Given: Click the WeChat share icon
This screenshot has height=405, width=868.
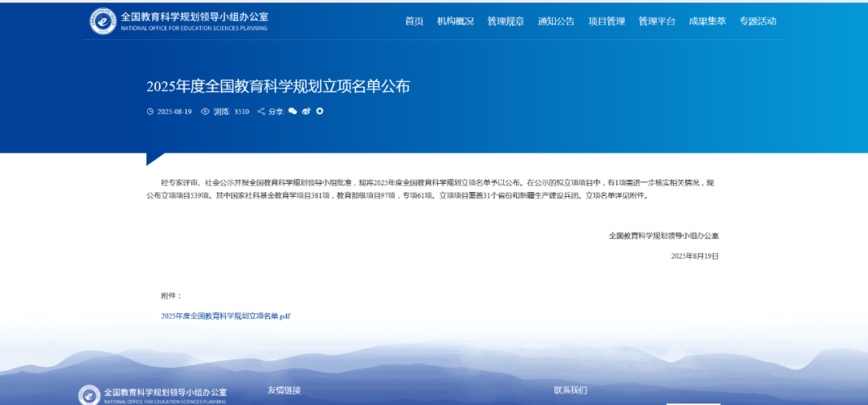Looking at the screenshot, I should click(x=293, y=112).
